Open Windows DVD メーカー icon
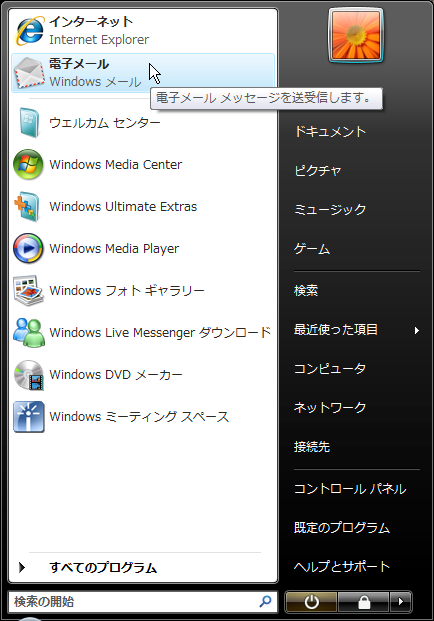This screenshot has width=434, height=621. point(29,375)
